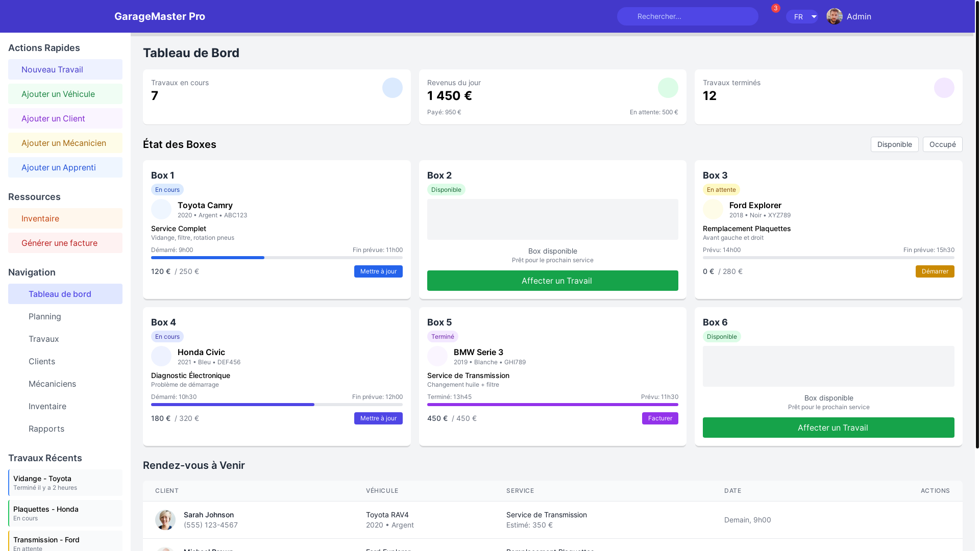Image resolution: width=980 pixels, height=551 pixels.
Task: Click Ajouter un Véhicule quick action
Action: coord(65,94)
